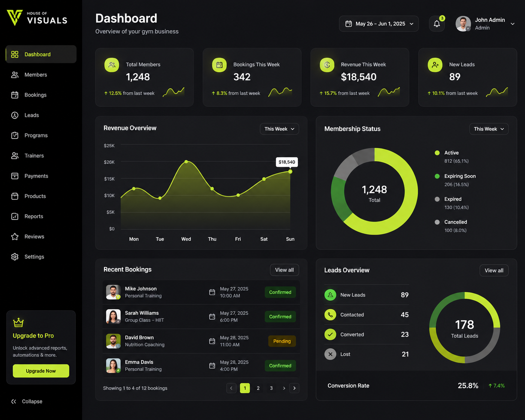Click the Cancelled legend color dot

click(437, 222)
